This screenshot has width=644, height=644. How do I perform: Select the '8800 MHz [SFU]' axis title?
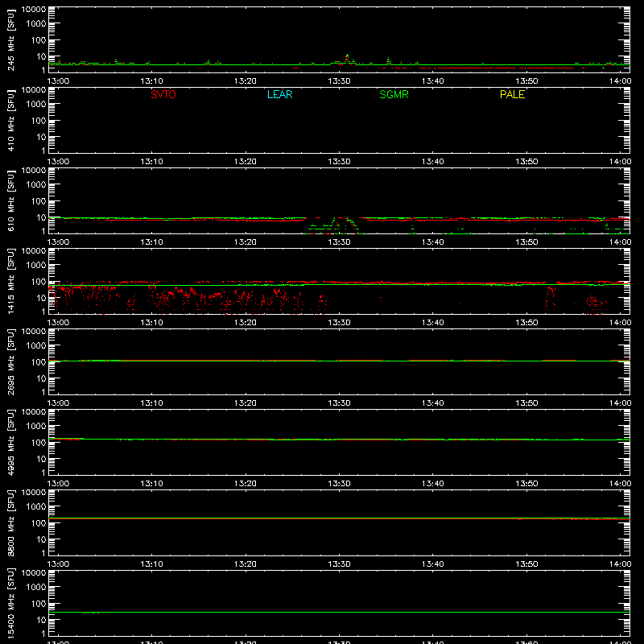[x=10, y=522]
